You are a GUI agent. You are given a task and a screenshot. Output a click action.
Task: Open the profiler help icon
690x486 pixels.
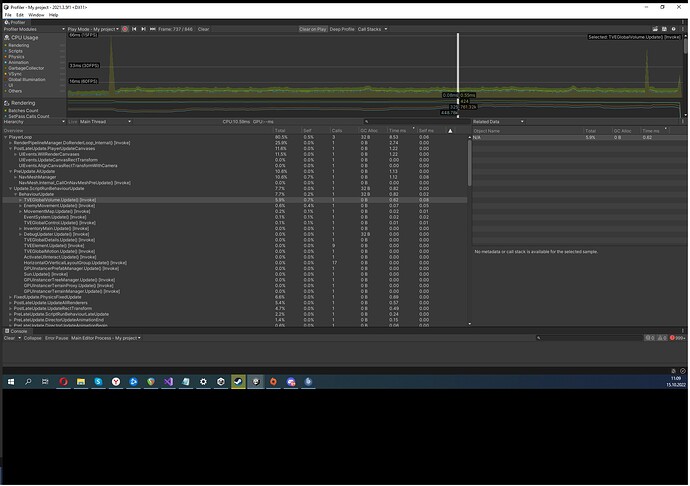point(673,29)
